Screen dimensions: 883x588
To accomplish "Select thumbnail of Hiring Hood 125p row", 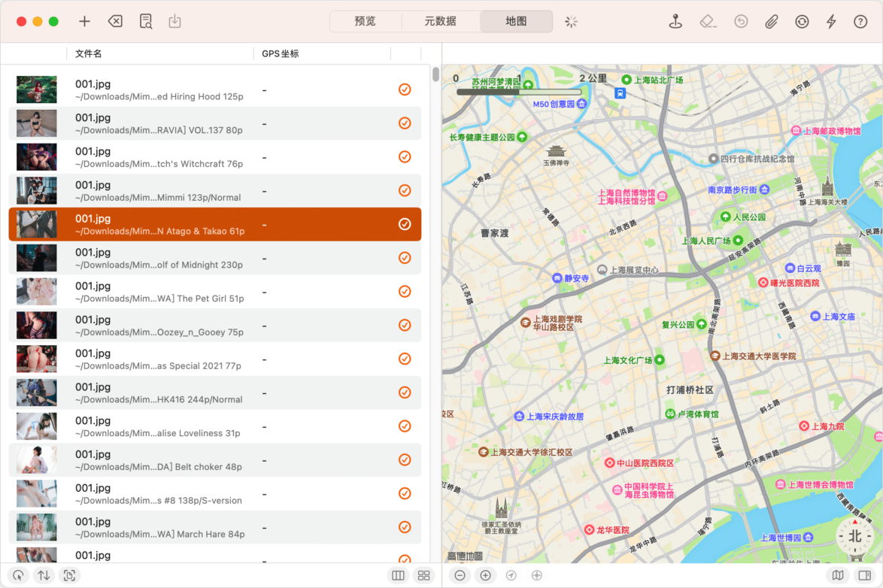I will pos(37,89).
